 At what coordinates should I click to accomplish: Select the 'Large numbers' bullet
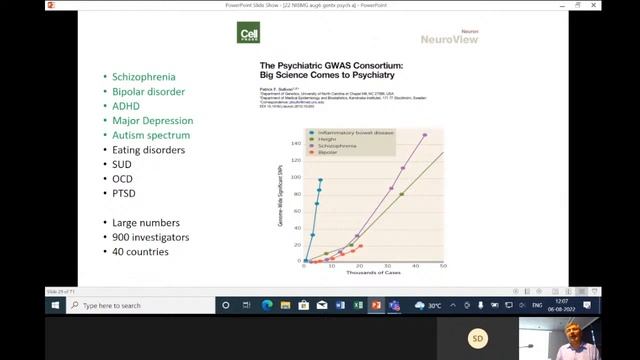tap(146, 223)
